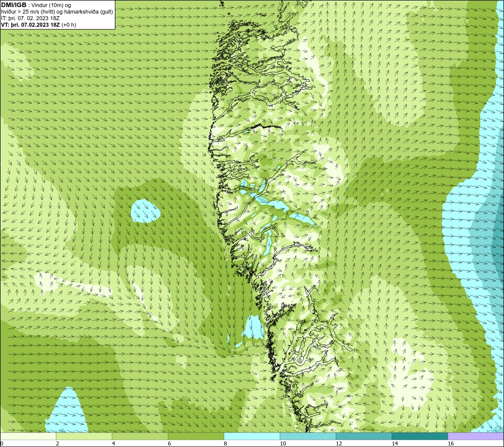The width and height of the screenshot is (504, 447).
Task: Click the legend scale label '8'
Action: tap(225, 444)
